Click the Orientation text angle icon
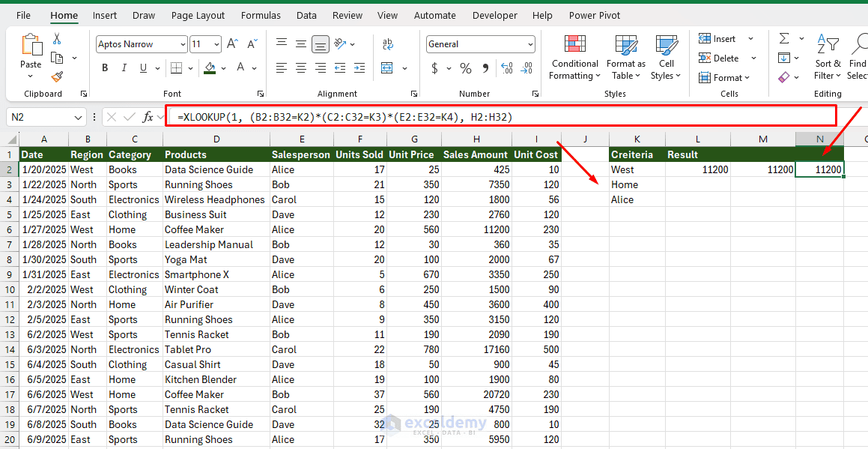The width and height of the screenshot is (868, 449). click(340, 43)
